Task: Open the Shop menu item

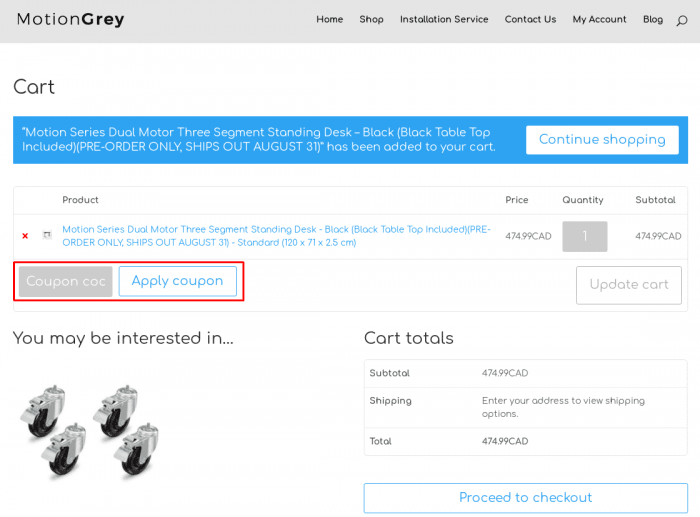Action: click(371, 19)
